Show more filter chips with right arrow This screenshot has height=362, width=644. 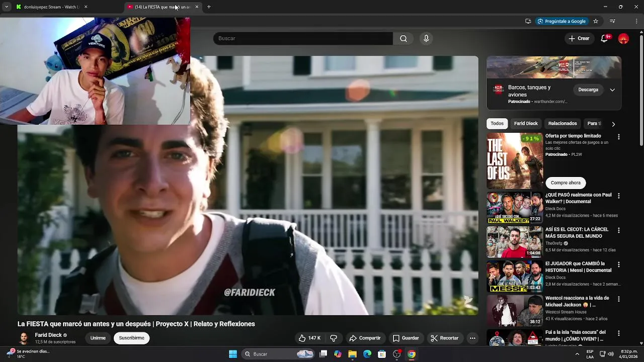[613, 124]
